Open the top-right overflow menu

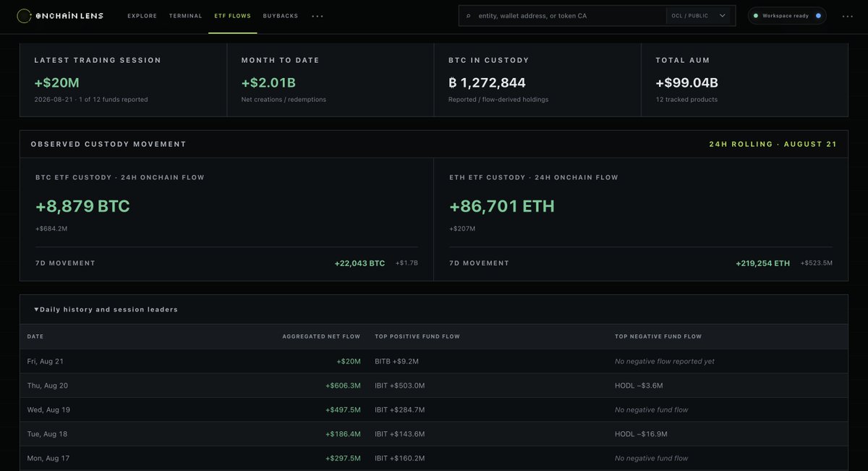tap(848, 16)
